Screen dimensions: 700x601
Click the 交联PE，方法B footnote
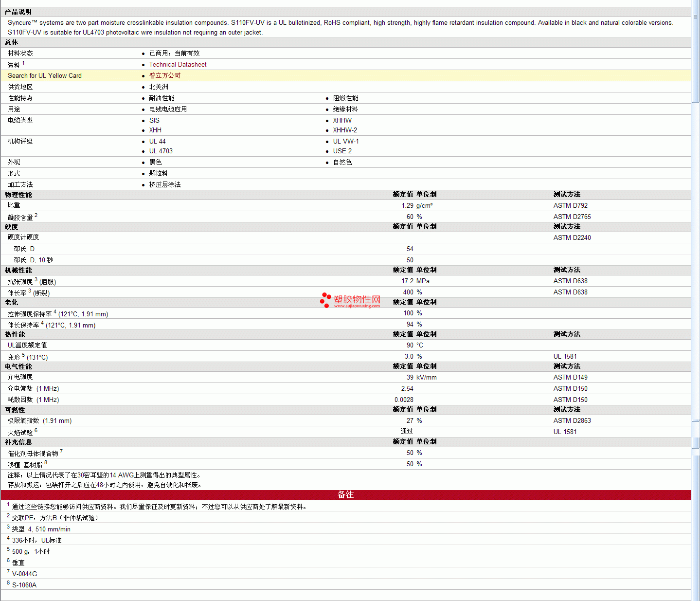[x=55, y=518]
